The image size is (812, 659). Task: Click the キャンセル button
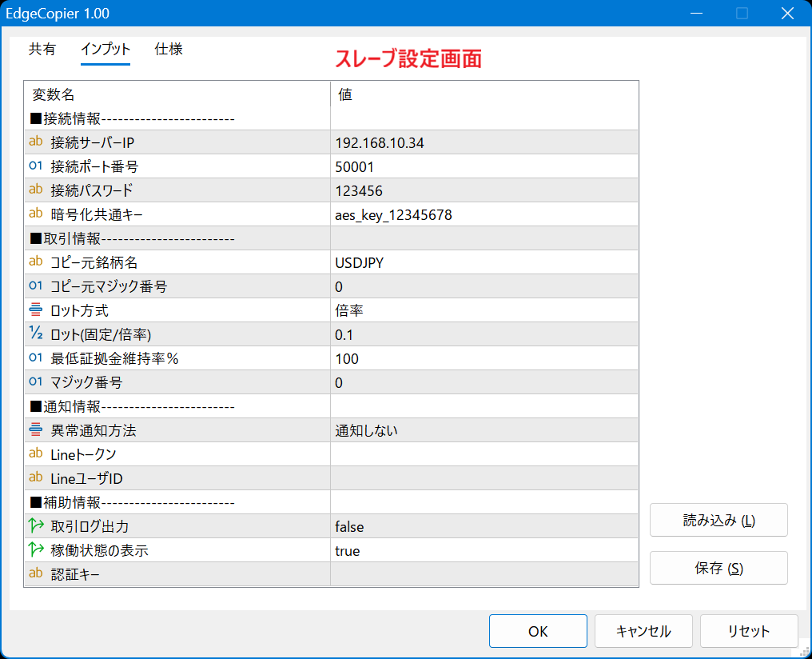643,631
